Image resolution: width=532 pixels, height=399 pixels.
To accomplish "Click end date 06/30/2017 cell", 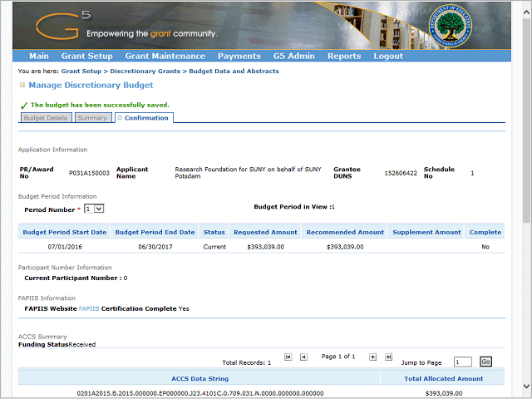I will pos(155,247).
